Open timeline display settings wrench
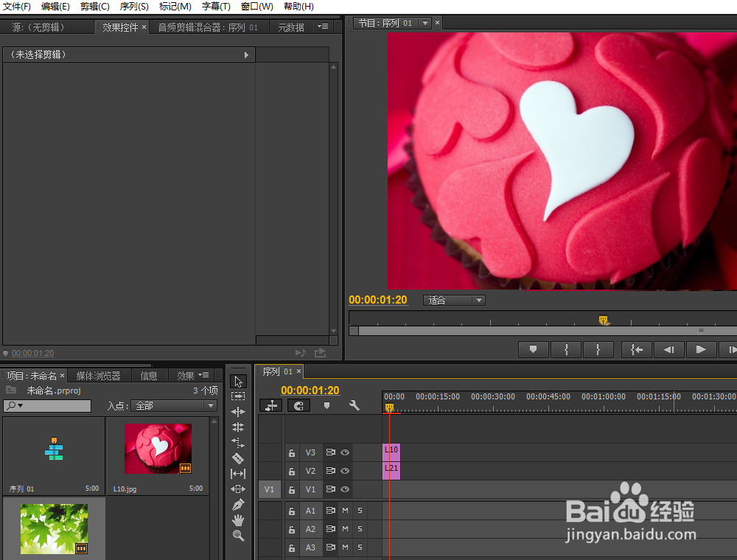The height and width of the screenshot is (560, 737). point(354,405)
